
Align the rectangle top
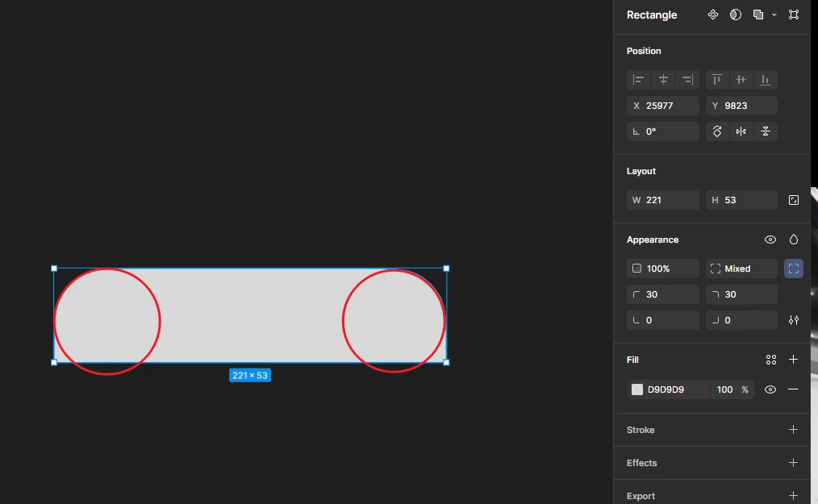pyautogui.click(x=717, y=80)
